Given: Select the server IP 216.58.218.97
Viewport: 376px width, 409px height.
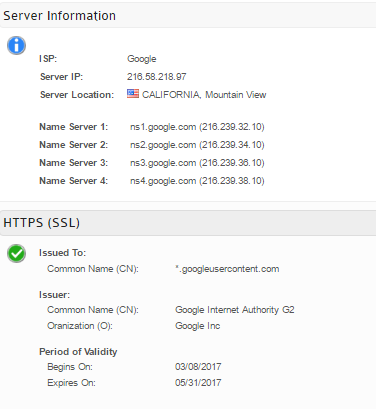Looking at the screenshot, I should 156,77.
